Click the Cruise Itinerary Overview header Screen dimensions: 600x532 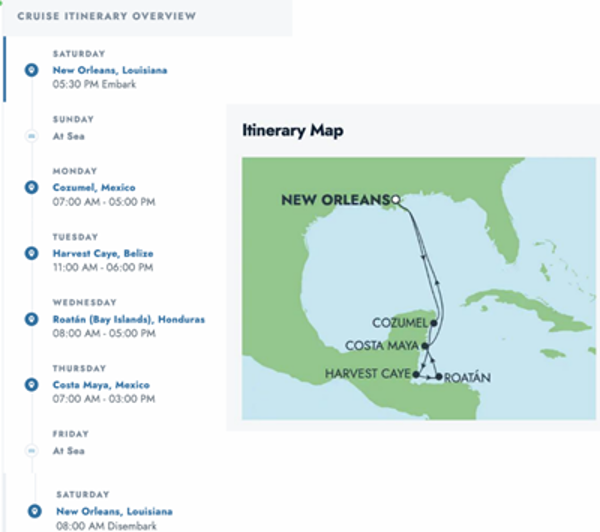[107, 16]
